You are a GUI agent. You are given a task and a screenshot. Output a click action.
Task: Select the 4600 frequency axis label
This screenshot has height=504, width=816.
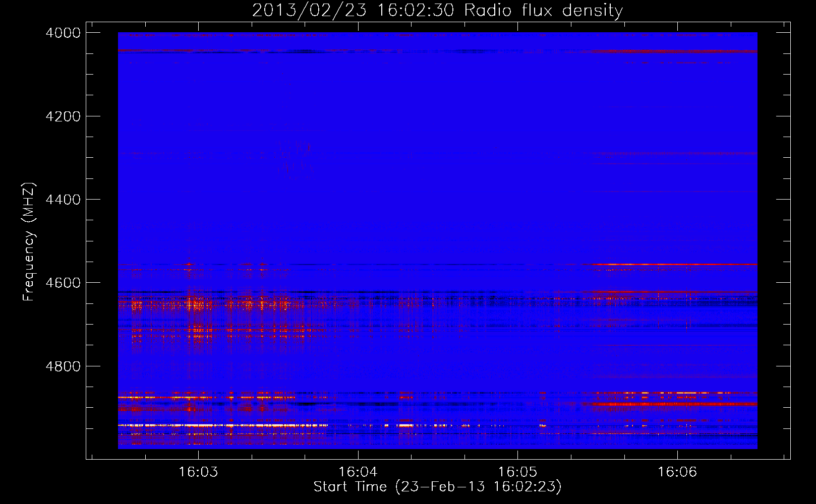[63, 283]
